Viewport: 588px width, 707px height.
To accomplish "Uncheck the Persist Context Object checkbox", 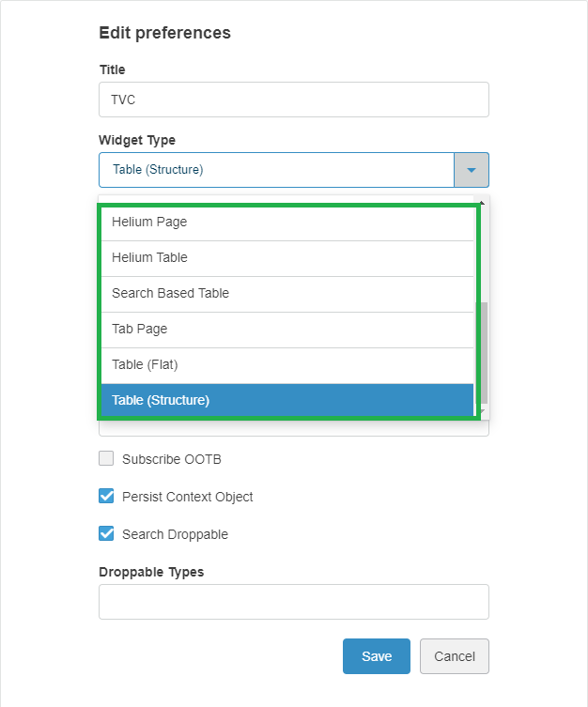I will tap(107, 497).
